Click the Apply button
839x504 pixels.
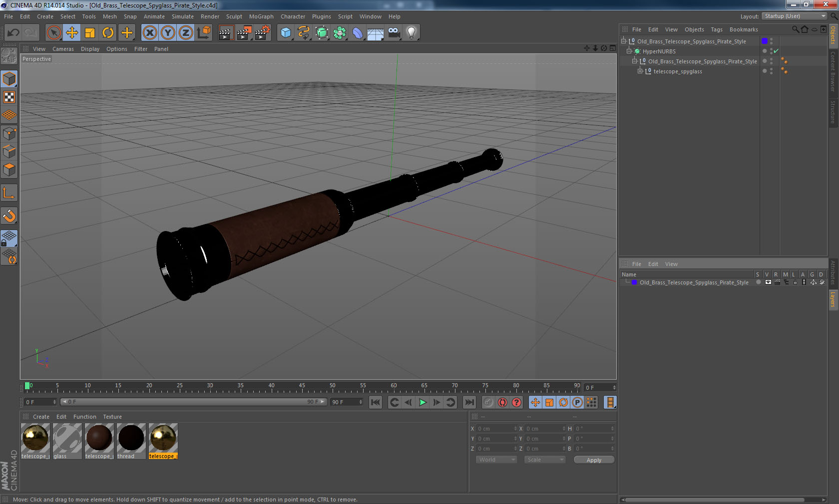click(594, 460)
